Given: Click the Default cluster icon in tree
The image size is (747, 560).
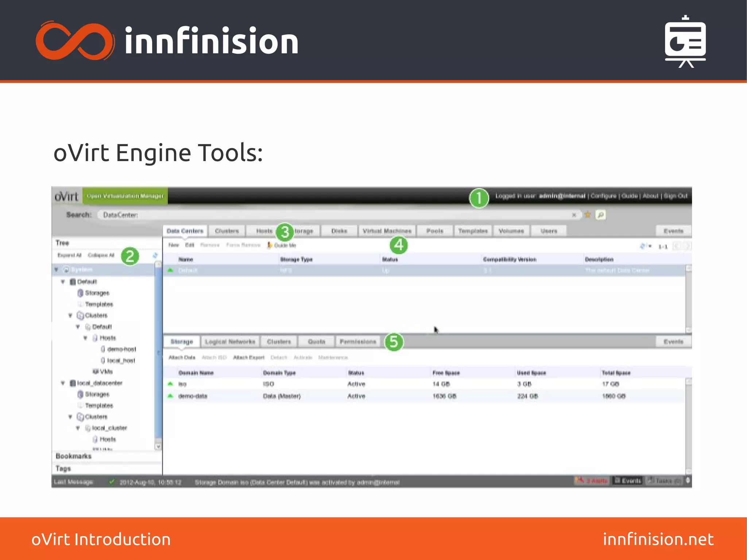Looking at the screenshot, I should (88, 327).
